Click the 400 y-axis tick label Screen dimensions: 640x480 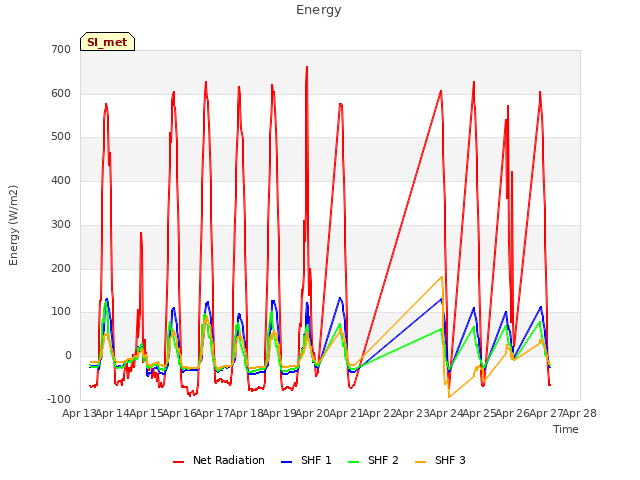[x=61, y=180]
